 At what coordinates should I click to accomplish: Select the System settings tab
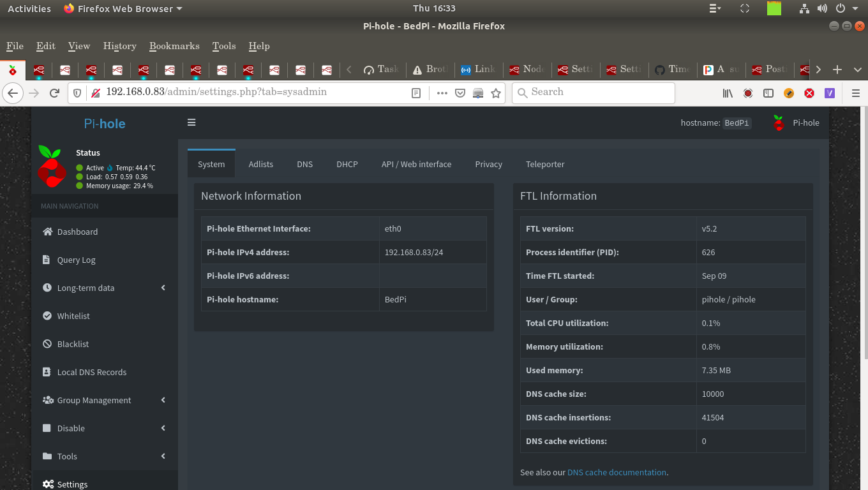pos(211,164)
